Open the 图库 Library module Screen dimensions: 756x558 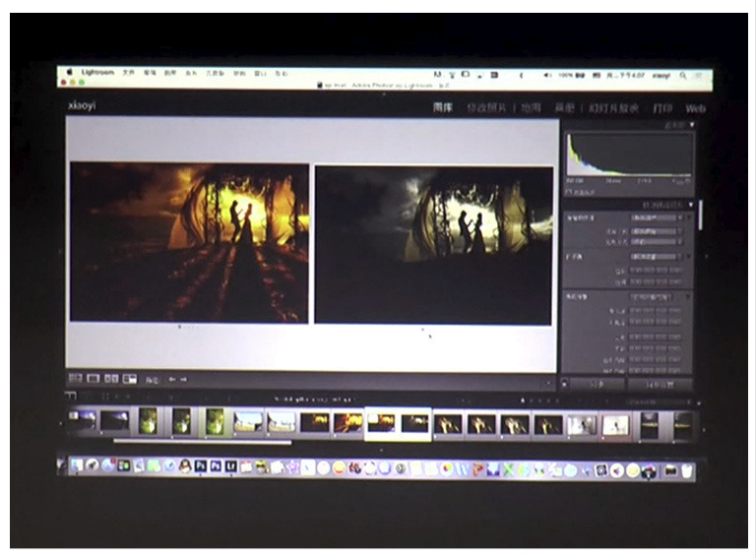(443, 107)
